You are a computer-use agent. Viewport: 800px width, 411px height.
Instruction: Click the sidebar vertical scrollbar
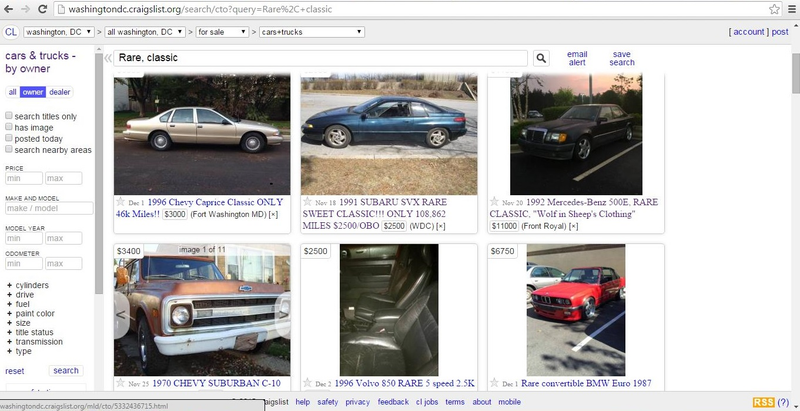99,173
